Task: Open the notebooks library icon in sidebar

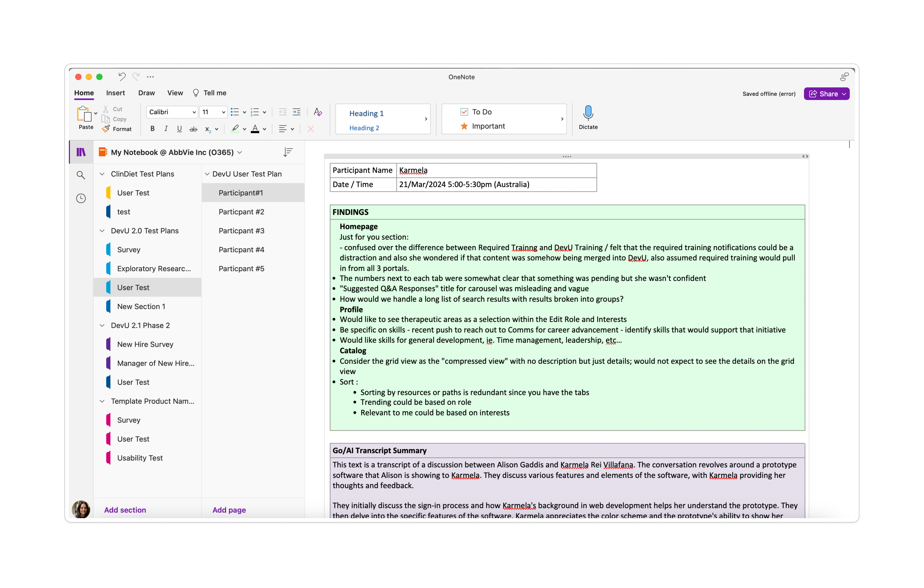Action: [81, 152]
